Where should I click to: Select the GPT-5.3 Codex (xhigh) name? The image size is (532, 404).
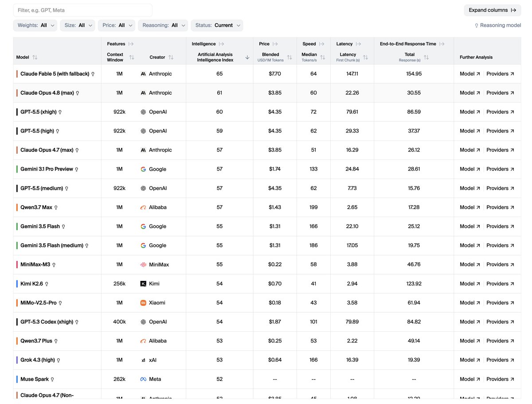click(47, 322)
